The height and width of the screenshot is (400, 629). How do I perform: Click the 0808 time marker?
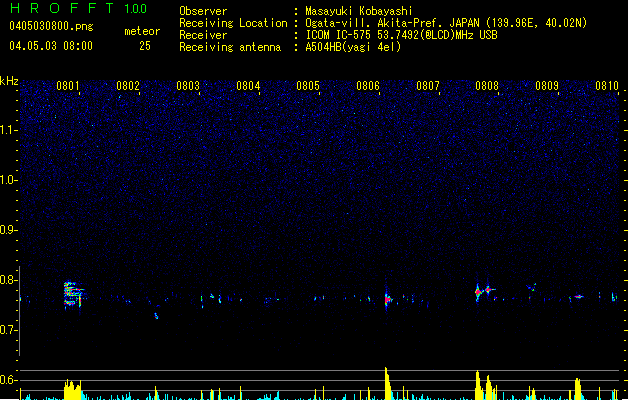(x=487, y=86)
